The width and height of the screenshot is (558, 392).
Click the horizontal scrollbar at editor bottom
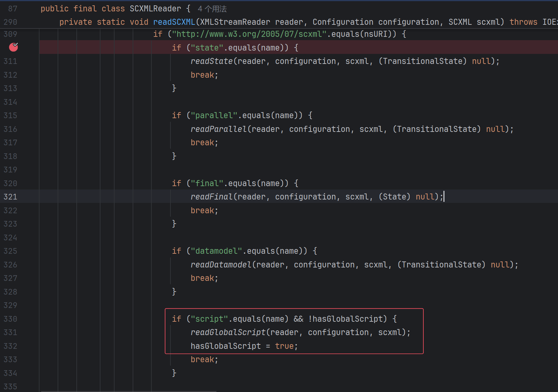coord(129,391)
